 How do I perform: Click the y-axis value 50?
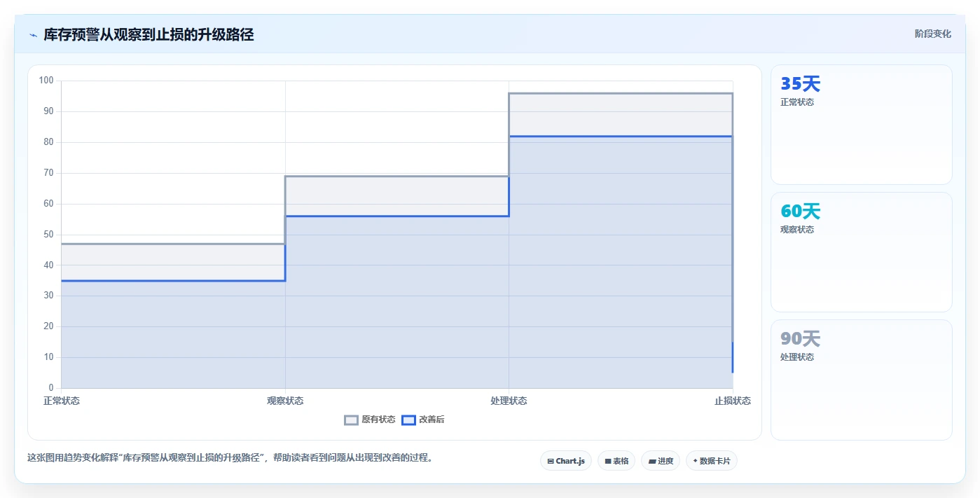tap(48, 235)
